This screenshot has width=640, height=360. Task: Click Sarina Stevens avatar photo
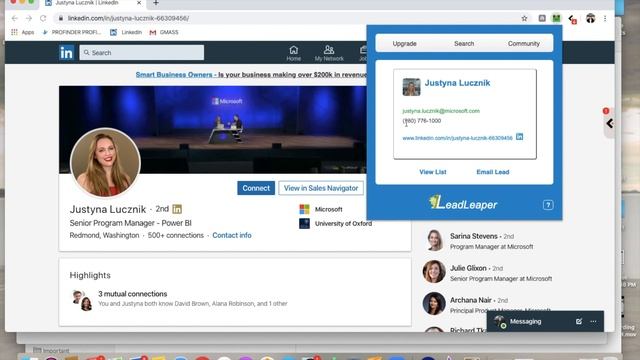tap(434, 240)
